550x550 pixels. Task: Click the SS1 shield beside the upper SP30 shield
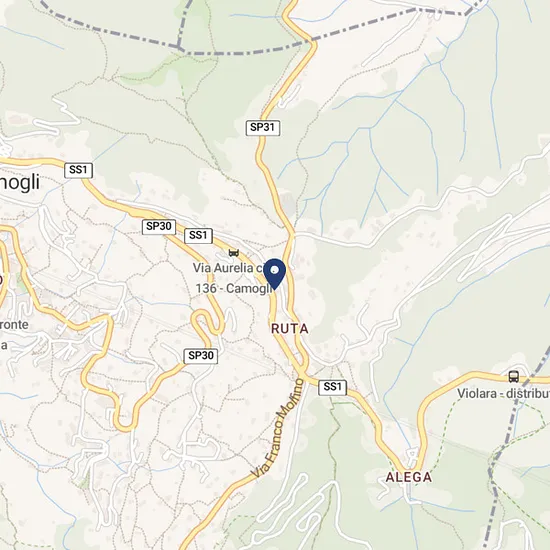198,236
